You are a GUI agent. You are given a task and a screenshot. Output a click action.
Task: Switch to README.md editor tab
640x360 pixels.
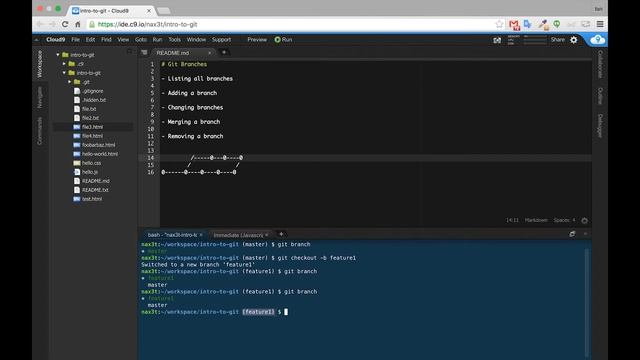[x=173, y=53]
